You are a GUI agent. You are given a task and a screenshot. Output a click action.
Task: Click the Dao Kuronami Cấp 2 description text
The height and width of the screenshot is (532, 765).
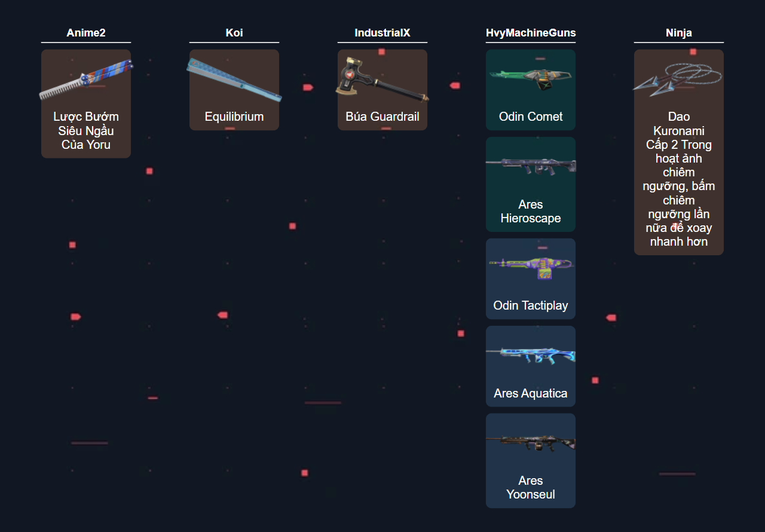point(679,179)
